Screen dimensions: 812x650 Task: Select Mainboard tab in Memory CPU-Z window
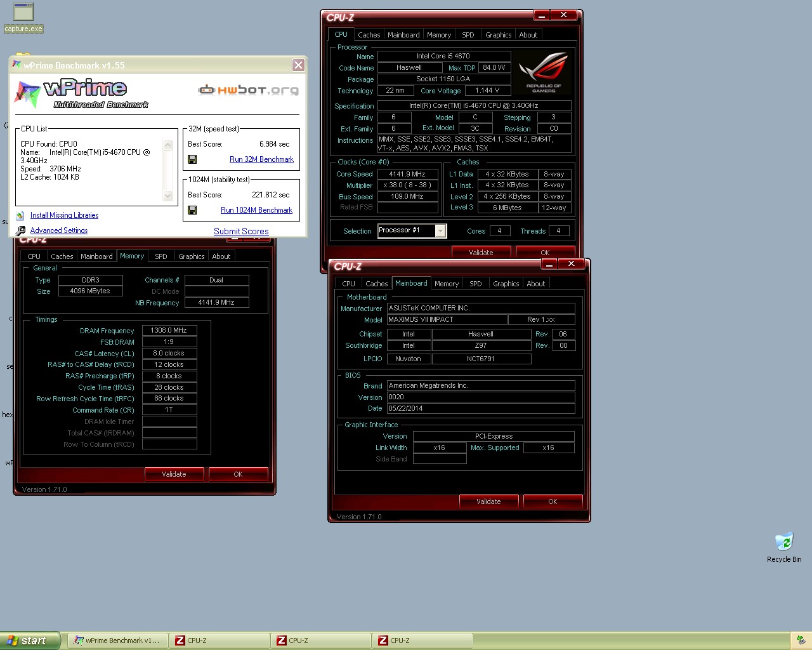96,256
